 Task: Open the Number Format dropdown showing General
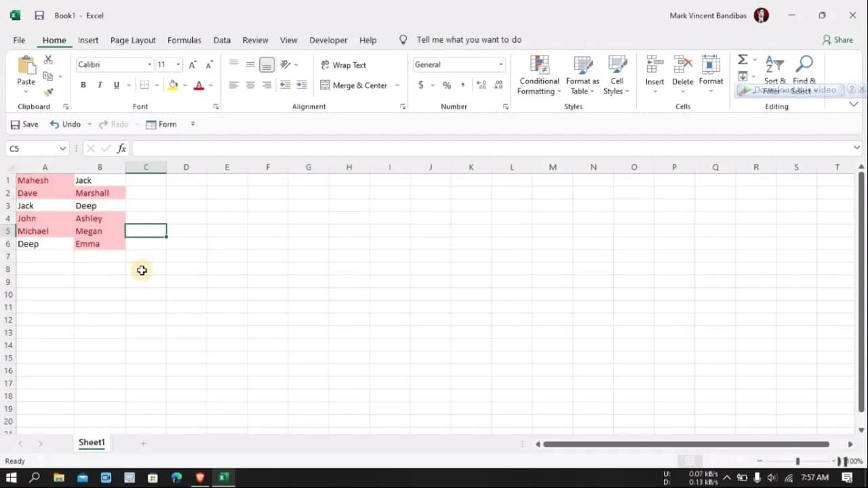click(458, 64)
